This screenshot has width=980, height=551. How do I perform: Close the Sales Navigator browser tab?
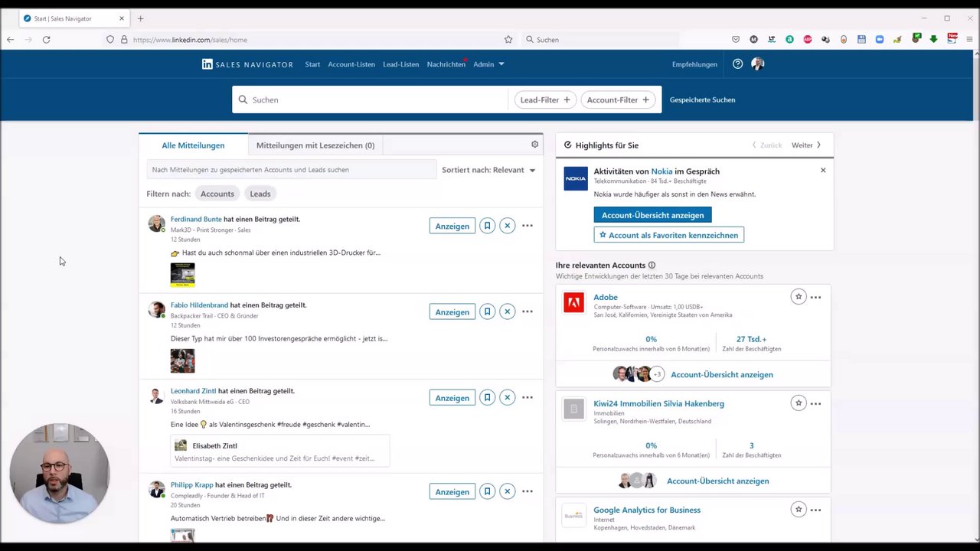[121, 18]
